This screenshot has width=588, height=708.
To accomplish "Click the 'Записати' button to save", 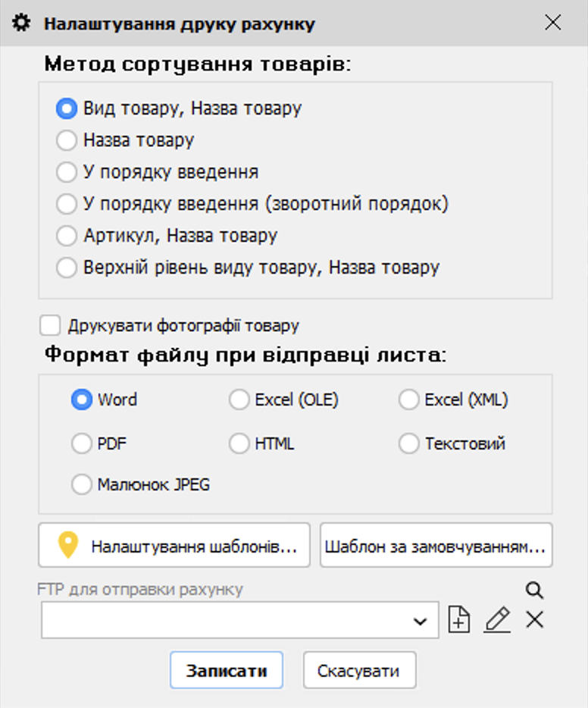I will point(227,670).
